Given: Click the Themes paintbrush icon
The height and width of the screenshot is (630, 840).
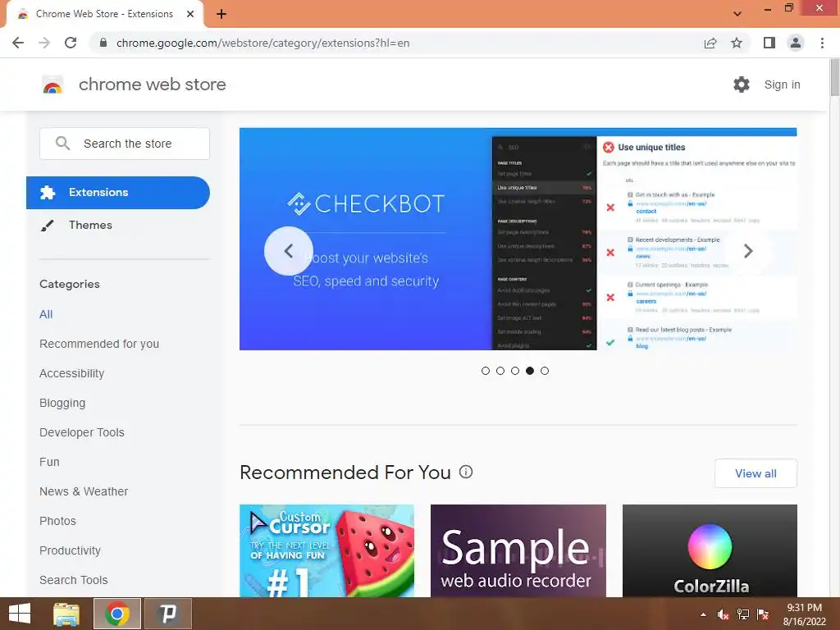Looking at the screenshot, I should point(47,226).
